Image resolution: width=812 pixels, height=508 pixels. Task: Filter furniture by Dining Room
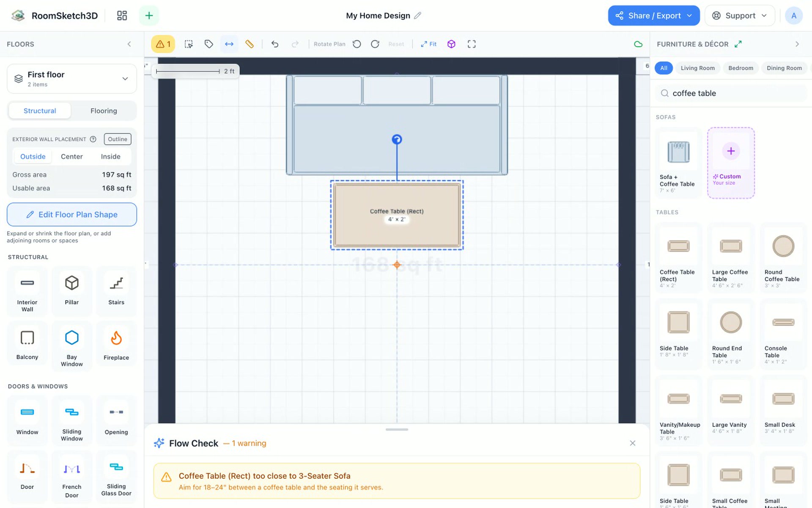click(x=784, y=68)
